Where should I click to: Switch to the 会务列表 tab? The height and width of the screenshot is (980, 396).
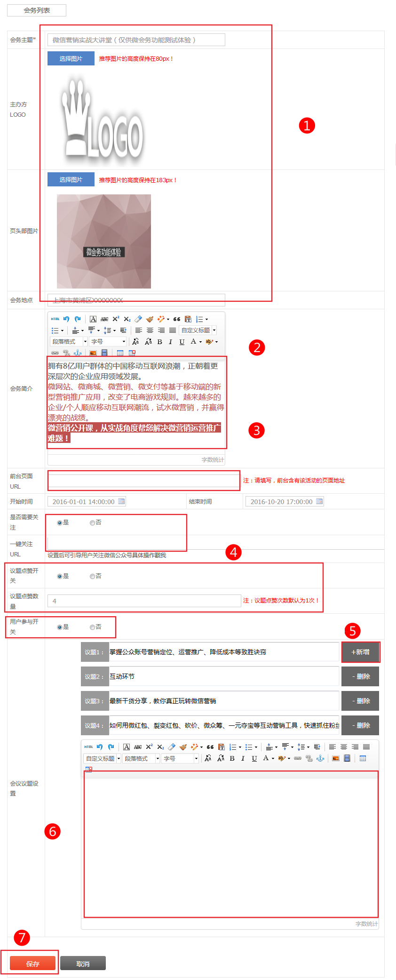pyautogui.click(x=37, y=10)
